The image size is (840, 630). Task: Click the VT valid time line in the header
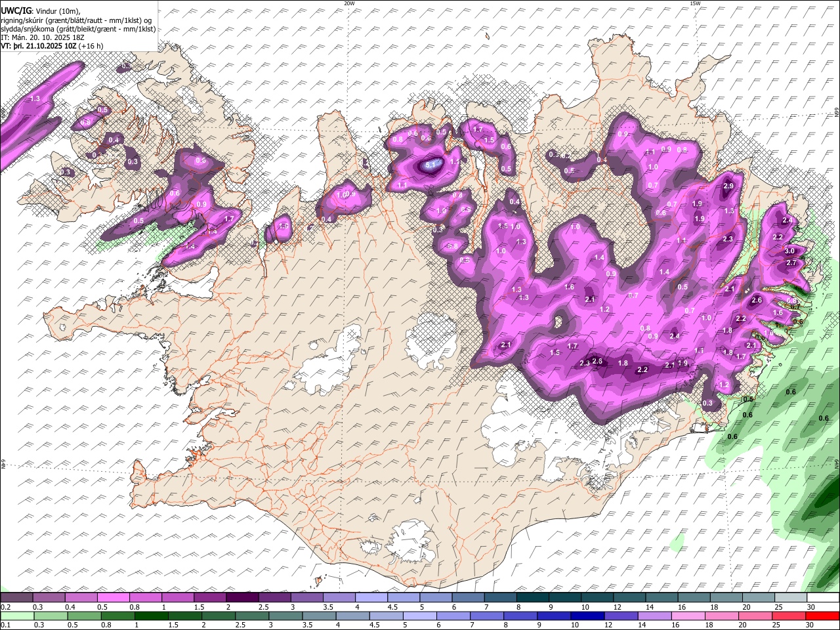tap(52, 46)
